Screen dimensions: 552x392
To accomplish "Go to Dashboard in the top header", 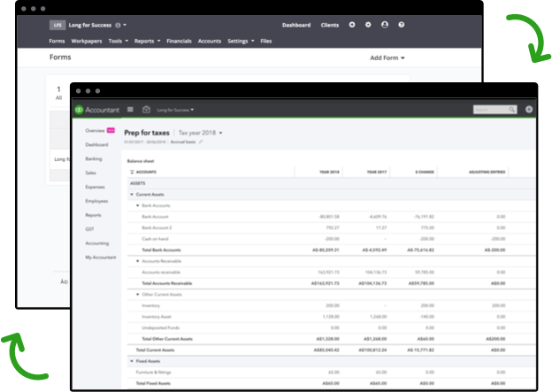I will (296, 25).
